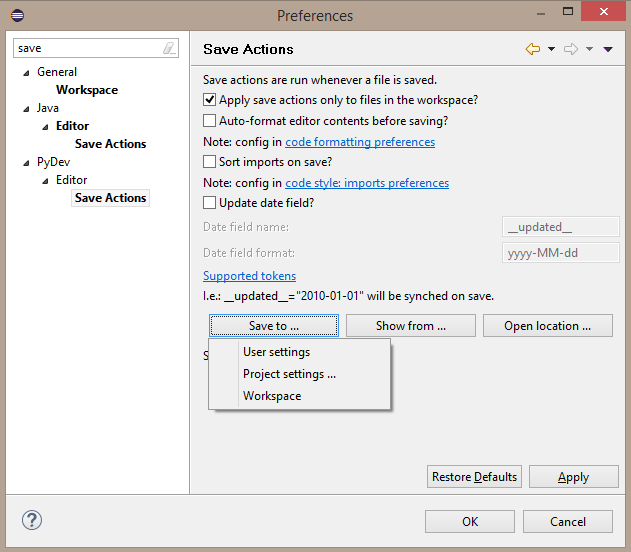Maximize the Preferences window
The width and height of the screenshot is (631, 552).
tap(568, 11)
